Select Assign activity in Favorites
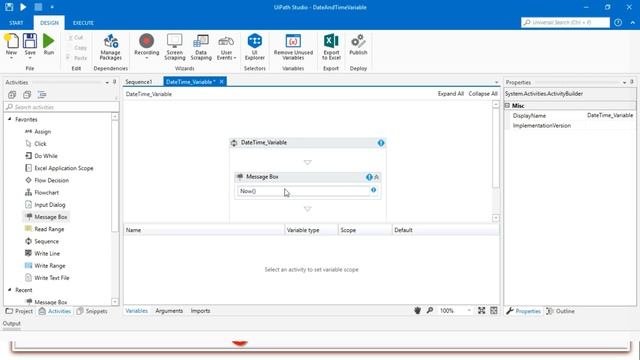This screenshot has height=360, width=640. tap(38, 131)
